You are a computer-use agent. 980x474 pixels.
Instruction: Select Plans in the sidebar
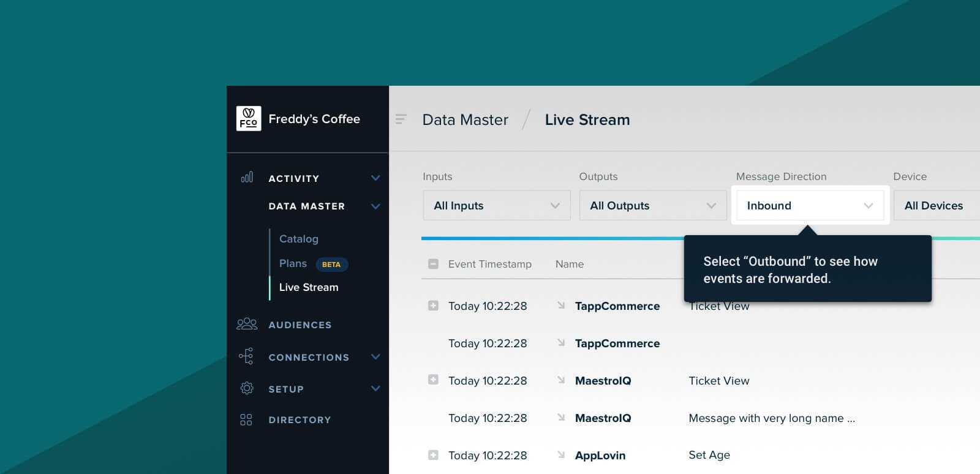293,263
